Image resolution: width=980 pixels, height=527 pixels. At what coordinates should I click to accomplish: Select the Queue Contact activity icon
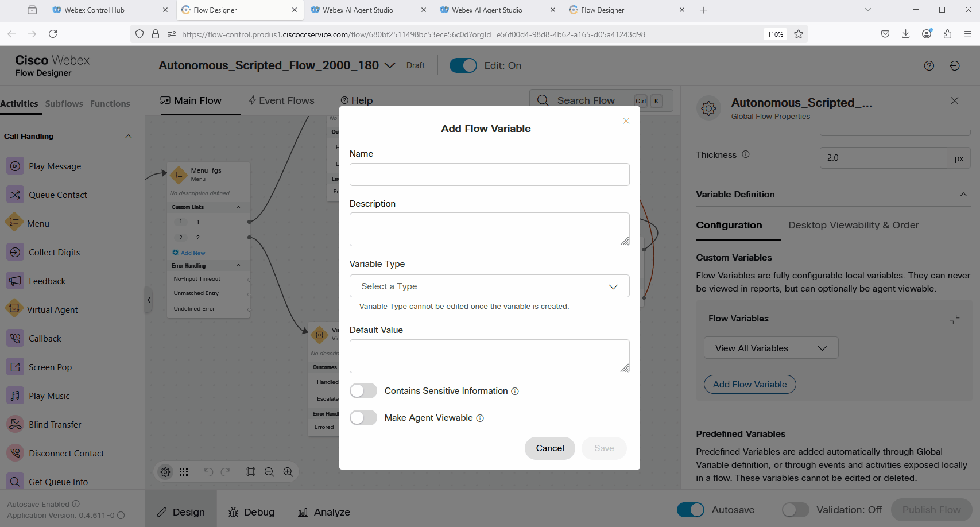[15, 195]
